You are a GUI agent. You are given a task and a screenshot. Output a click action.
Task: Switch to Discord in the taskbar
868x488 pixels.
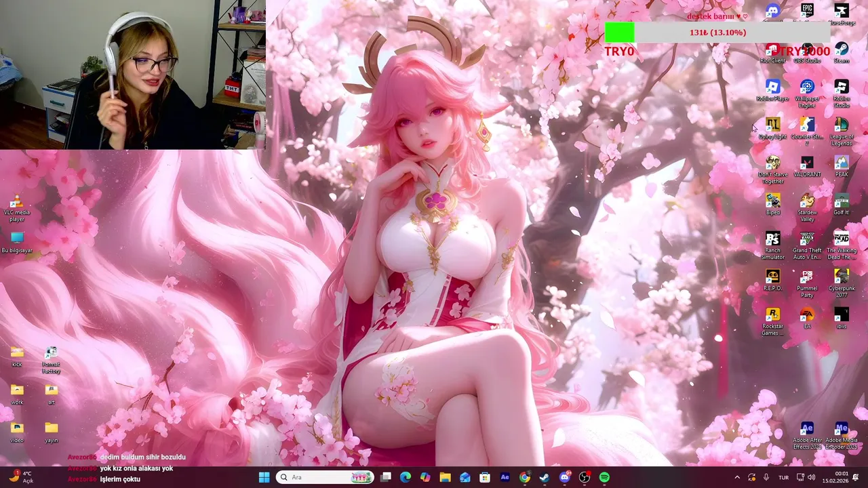click(564, 477)
